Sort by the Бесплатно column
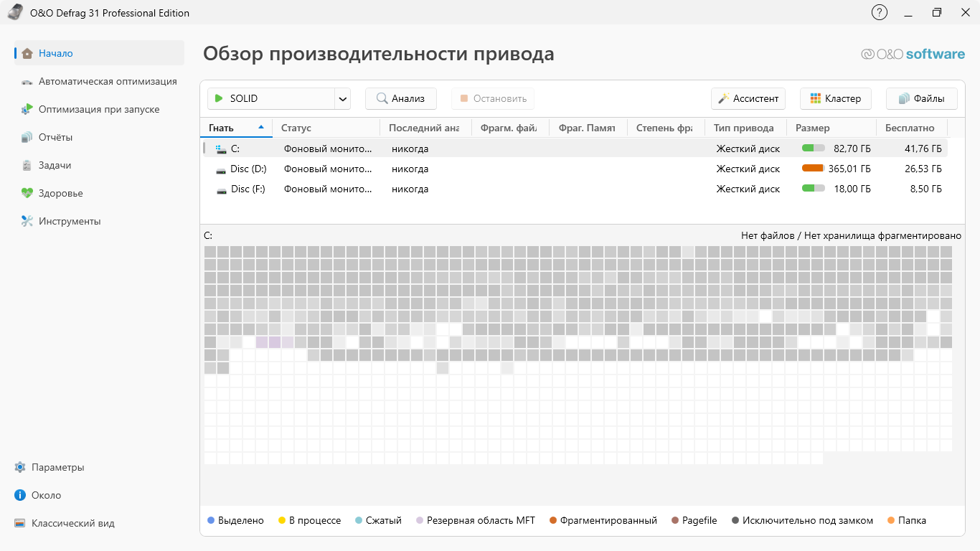 tap(912, 128)
